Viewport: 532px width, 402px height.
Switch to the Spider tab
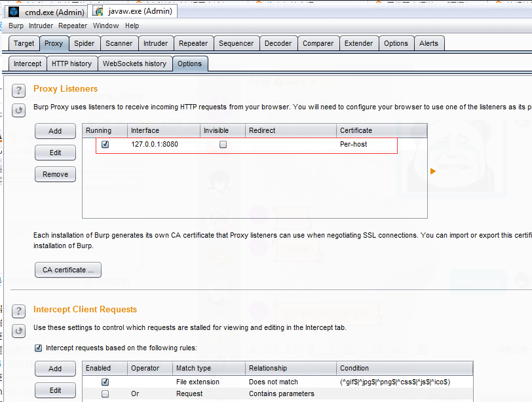84,43
